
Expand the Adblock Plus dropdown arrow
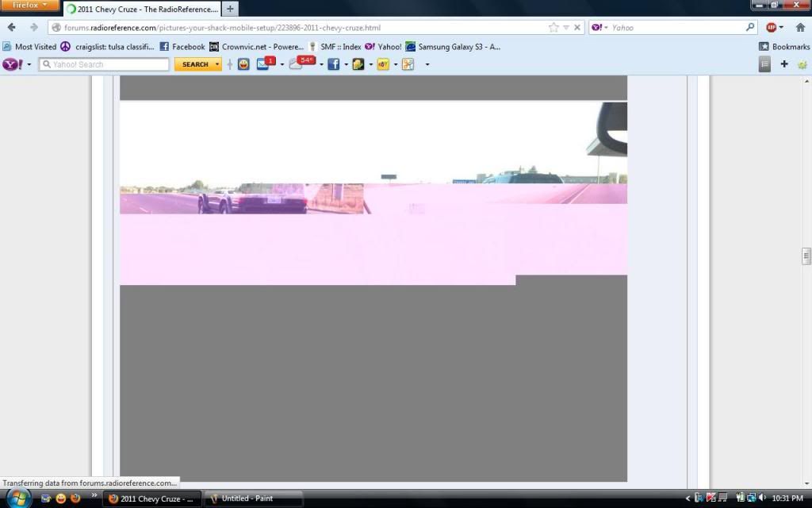pyautogui.click(x=782, y=27)
